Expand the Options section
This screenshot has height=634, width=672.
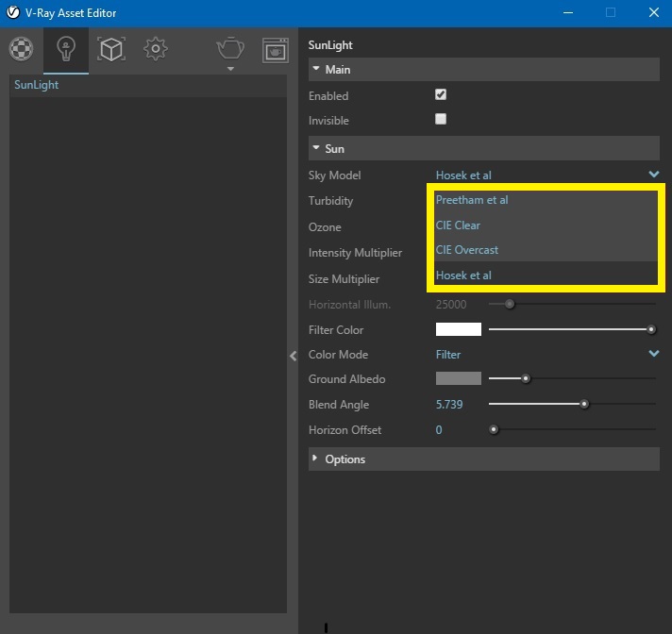click(315, 459)
